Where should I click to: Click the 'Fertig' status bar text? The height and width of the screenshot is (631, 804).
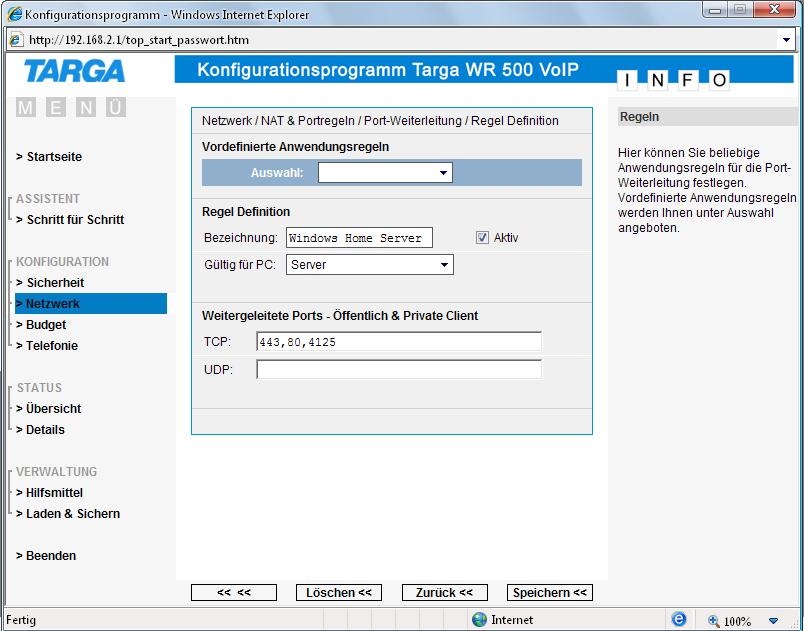(x=21, y=620)
